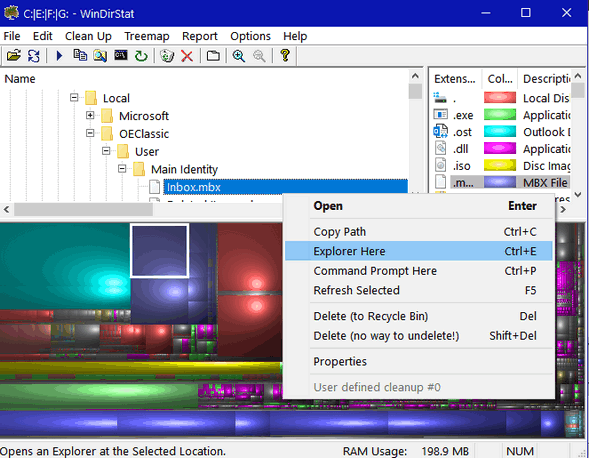Select the OEClassic folder in tree
This screenshot has height=458, width=589.
(x=144, y=134)
